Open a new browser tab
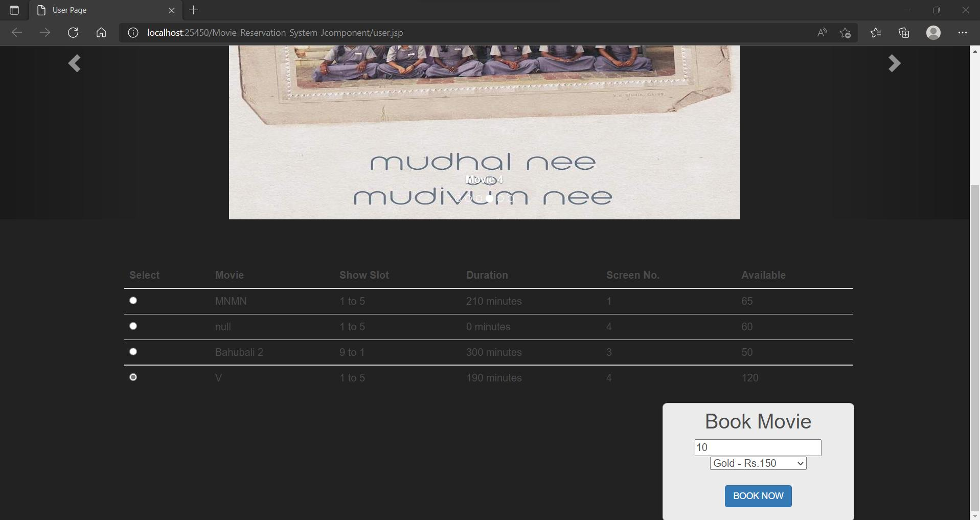 point(193,10)
